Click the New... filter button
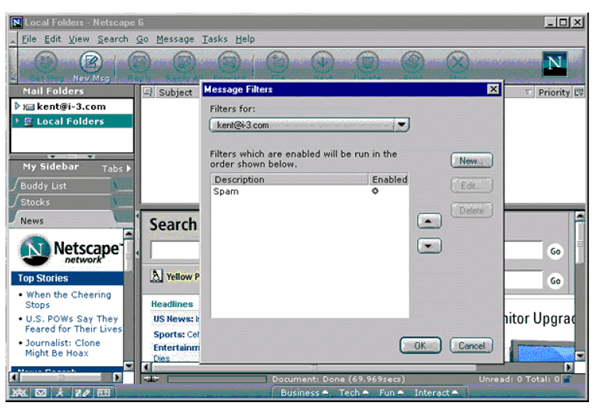 [x=471, y=161]
